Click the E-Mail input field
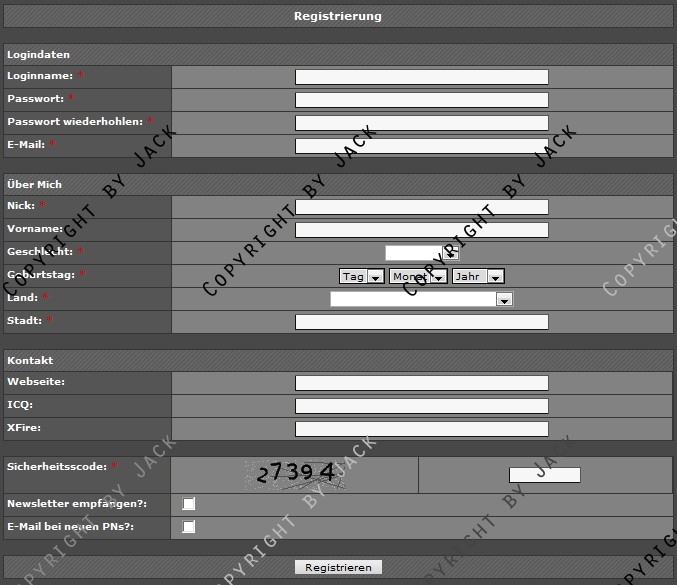677x585 pixels. click(x=422, y=146)
